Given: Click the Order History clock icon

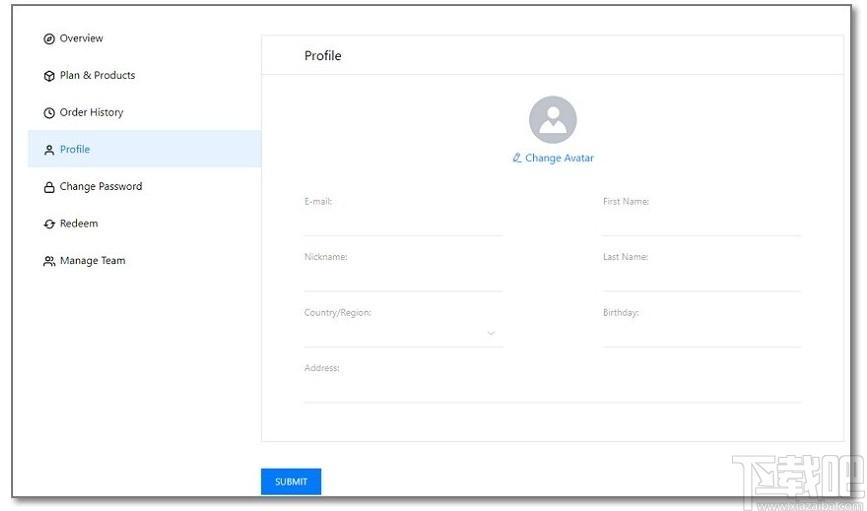Looking at the screenshot, I should [x=49, y=113].
